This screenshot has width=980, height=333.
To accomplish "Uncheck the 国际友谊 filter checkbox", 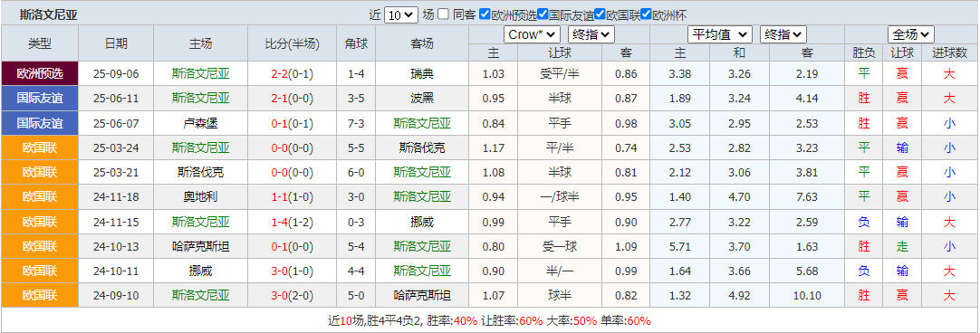I will click(x=543, y=14).
